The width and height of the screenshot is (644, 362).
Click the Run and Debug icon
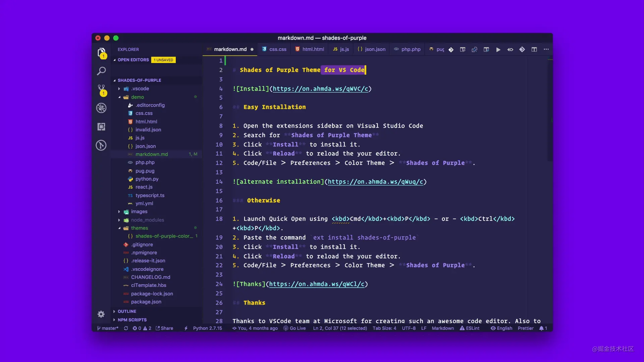(101, 108)
